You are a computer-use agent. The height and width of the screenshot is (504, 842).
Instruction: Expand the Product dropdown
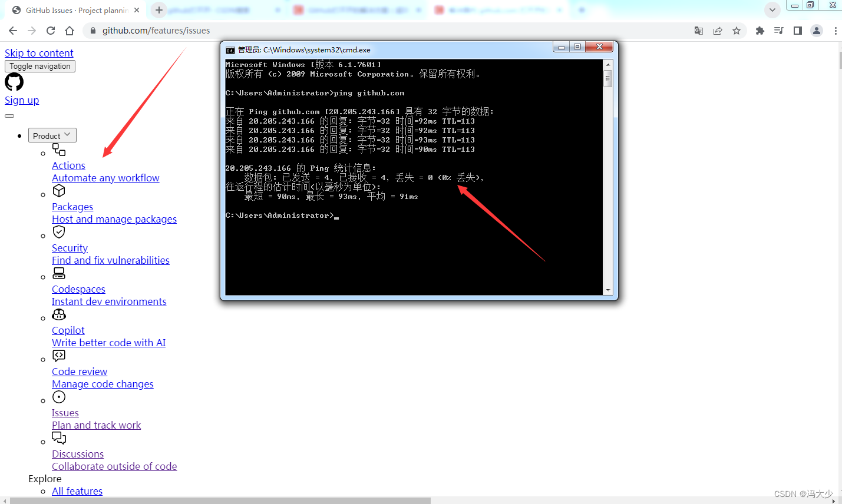click(52, 135)
